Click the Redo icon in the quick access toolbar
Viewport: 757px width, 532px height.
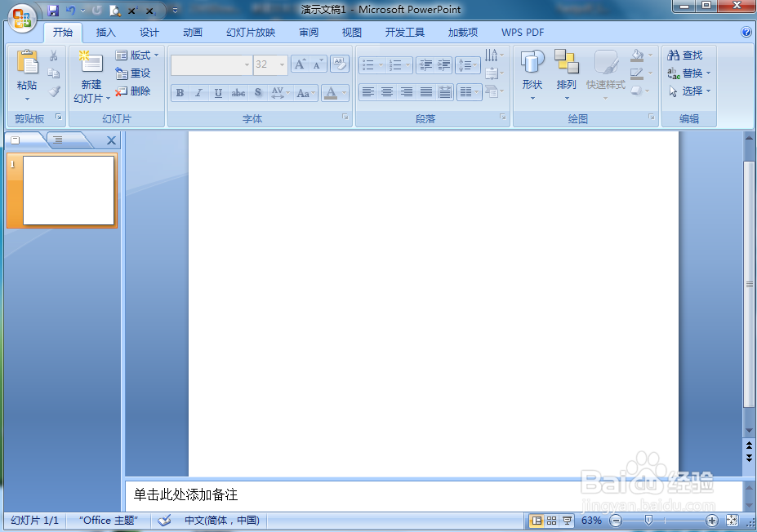coord(96,10)
